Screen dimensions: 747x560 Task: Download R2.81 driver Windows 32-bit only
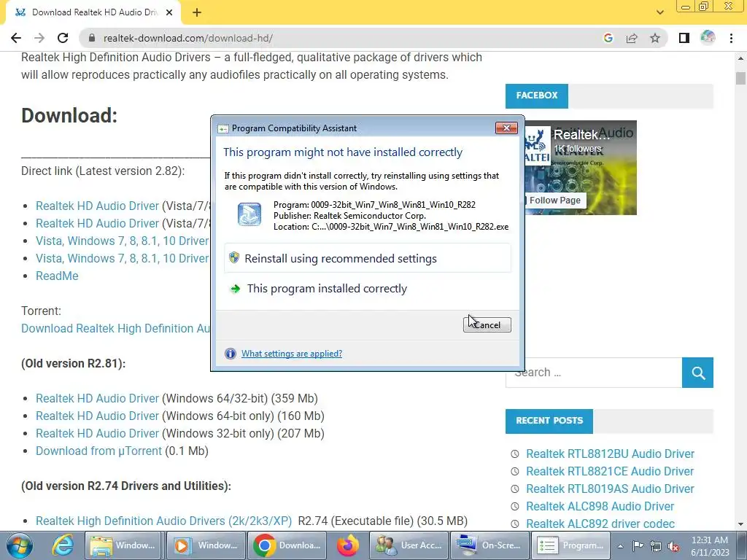pyautogui.click(x=97, y=433)
